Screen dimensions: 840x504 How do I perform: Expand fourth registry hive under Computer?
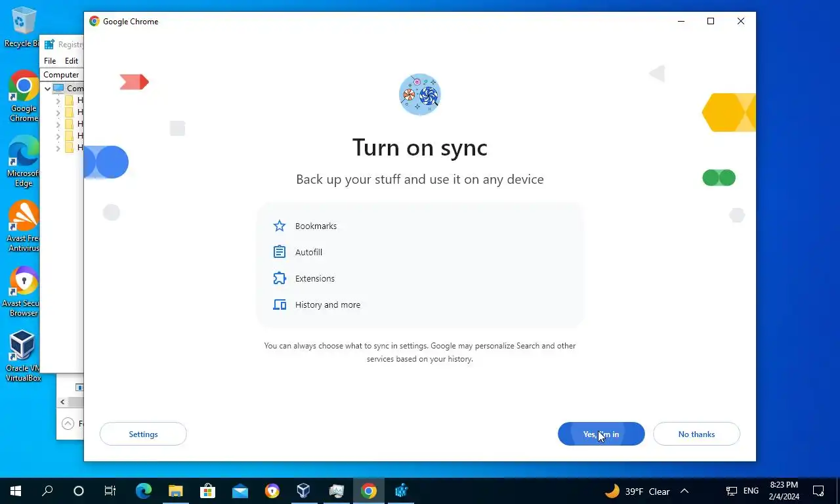pyautogui.click(x=58, y=136)
